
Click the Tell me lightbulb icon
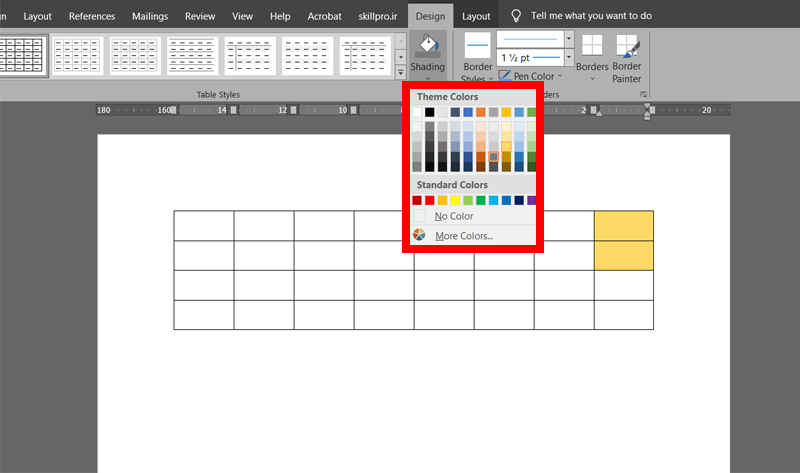pyautogui.click(x=516, y=16)
